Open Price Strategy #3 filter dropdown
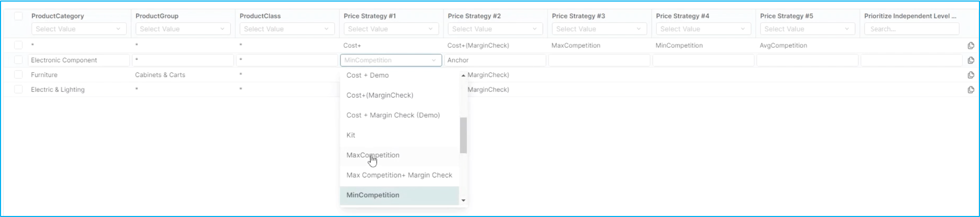Image resolution: width=980 pixels, height=217 pixels. [599, 29]
